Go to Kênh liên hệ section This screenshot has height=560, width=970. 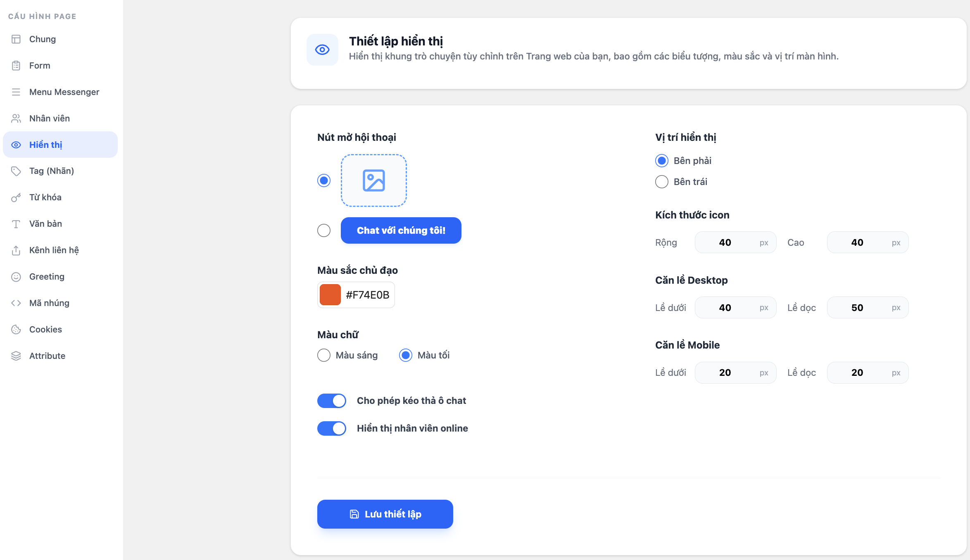tap(54, 250)
